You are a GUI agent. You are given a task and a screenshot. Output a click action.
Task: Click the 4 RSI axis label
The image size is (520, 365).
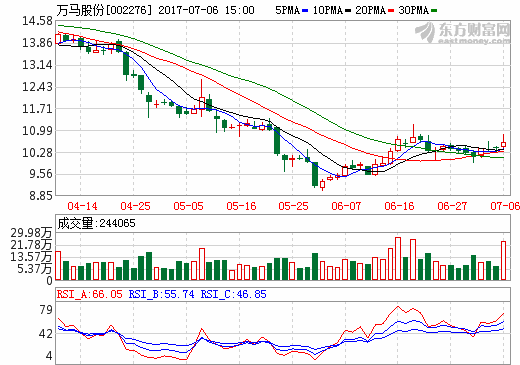click(49, 356)
